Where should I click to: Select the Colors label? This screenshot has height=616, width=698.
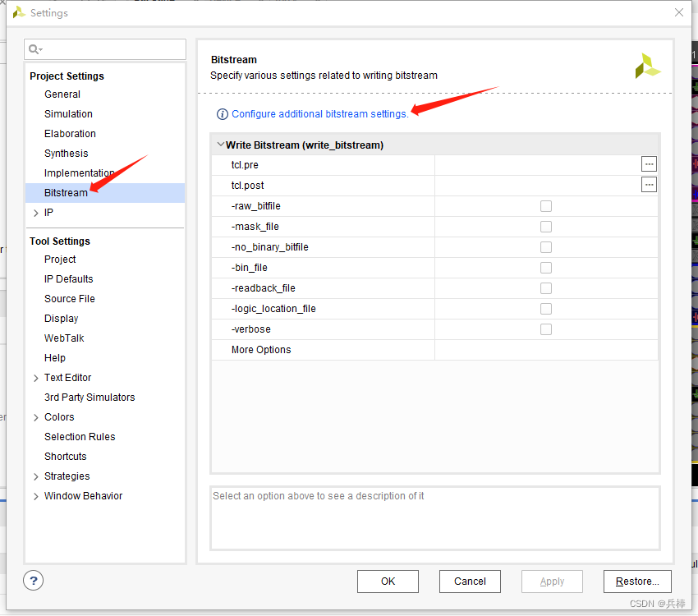click(59, 417)
